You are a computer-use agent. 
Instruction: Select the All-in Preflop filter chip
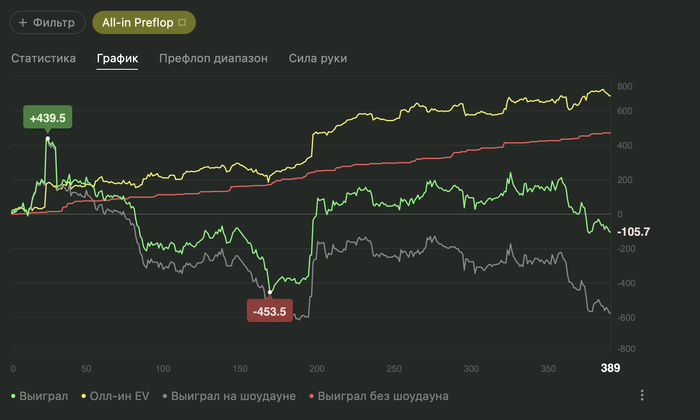pos(137,21)
